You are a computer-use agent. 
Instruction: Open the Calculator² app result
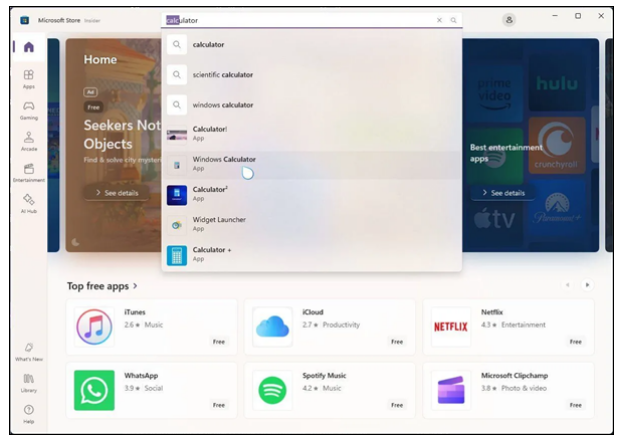pyautogui.click(x=312, y=195)
